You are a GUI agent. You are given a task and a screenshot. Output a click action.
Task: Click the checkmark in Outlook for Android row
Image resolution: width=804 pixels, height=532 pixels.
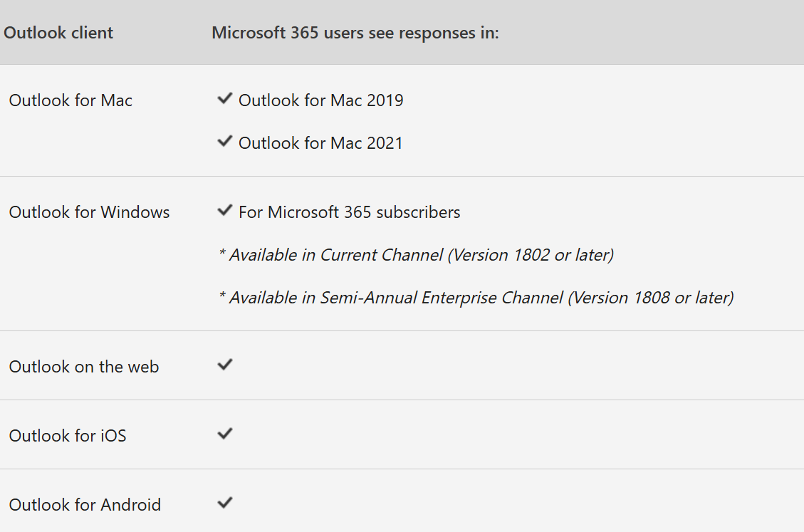click(224, 502)
